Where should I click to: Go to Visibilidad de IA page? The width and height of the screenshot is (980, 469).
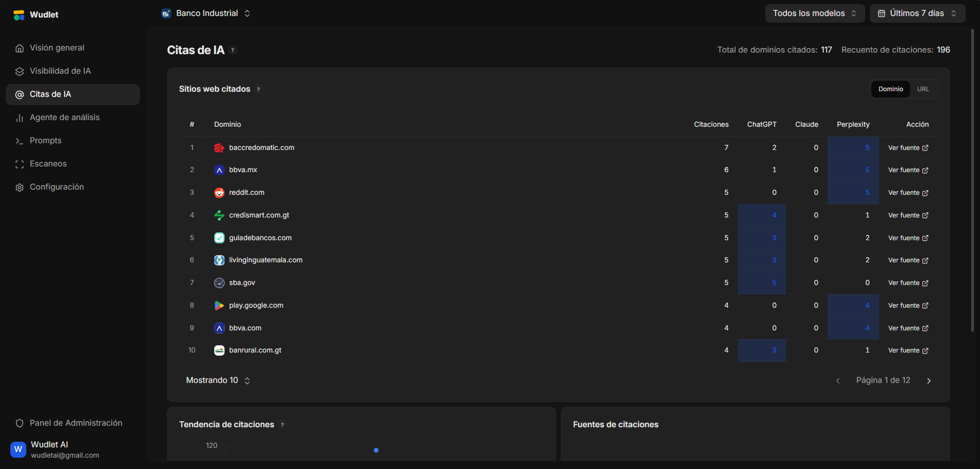[73, 71]
